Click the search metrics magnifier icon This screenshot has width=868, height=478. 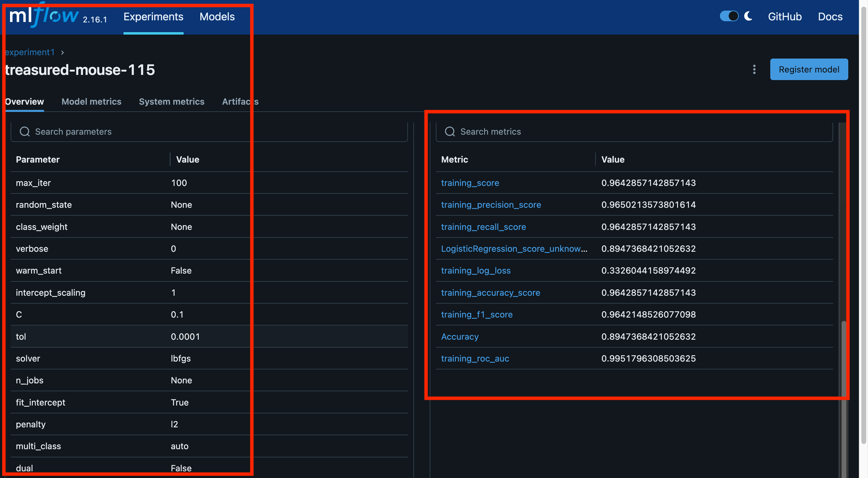point(450,132)
